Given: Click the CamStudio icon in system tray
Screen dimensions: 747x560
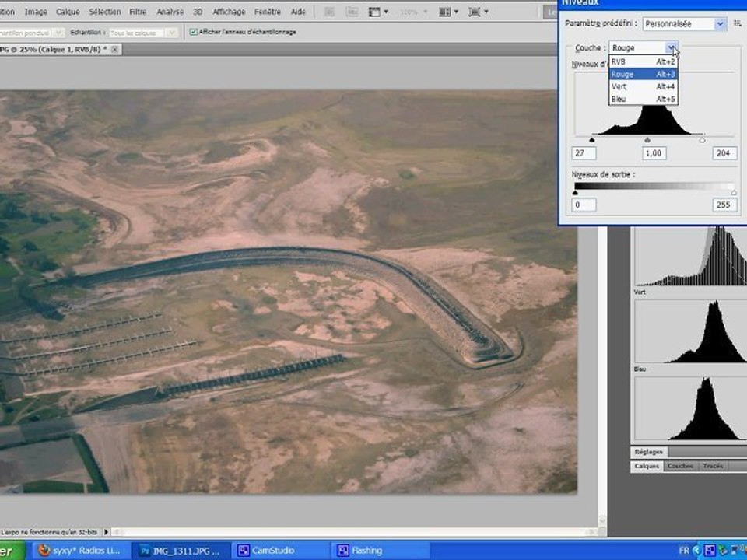Looking at the screenshot, I should coord(710,551).
